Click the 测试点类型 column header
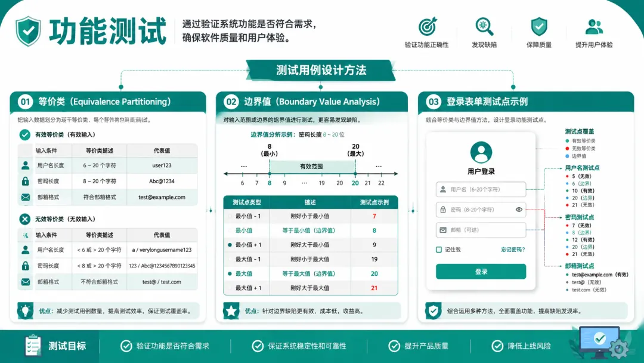This screenshot has height=363, width=644. [247, 202]
